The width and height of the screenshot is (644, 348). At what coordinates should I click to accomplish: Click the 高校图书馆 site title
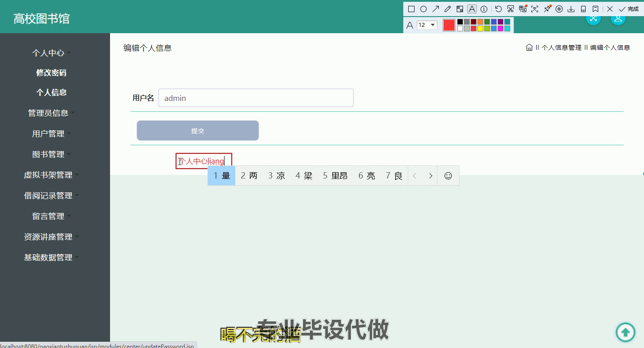(x=41, y=18)
